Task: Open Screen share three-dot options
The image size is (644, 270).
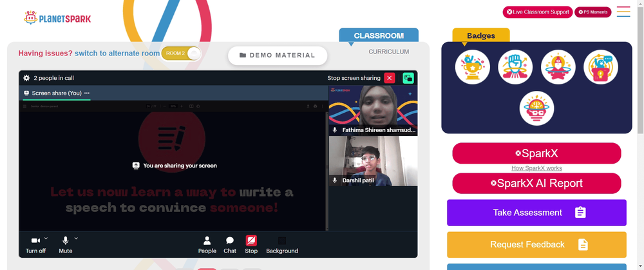Action: point(87,93)
